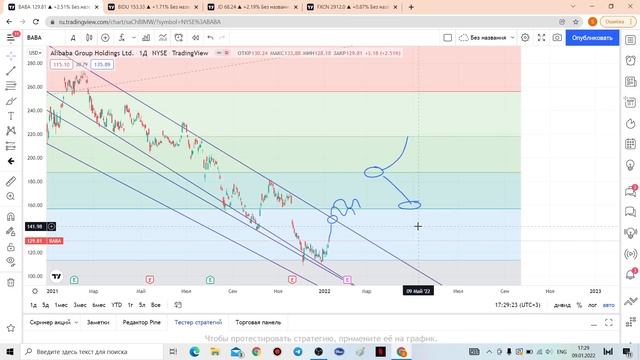Open Telegram from the taskbar
Viewport: 640px width, 360px height.
298,351
